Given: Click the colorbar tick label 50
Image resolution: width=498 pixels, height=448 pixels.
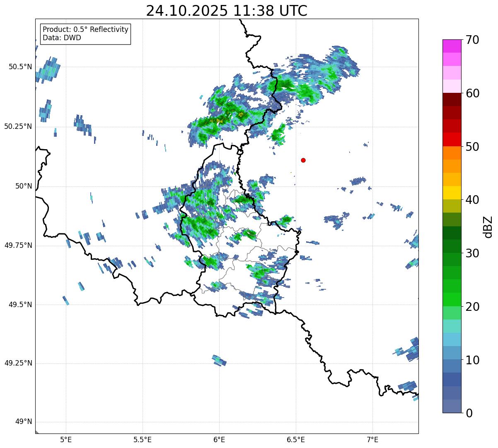Looking at the screenshot, I should (x=472, y=147).
